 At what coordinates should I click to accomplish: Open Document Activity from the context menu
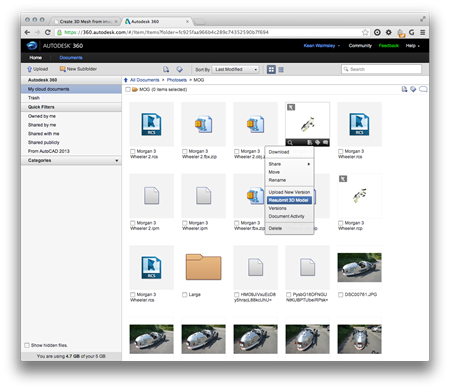(289, 216)
